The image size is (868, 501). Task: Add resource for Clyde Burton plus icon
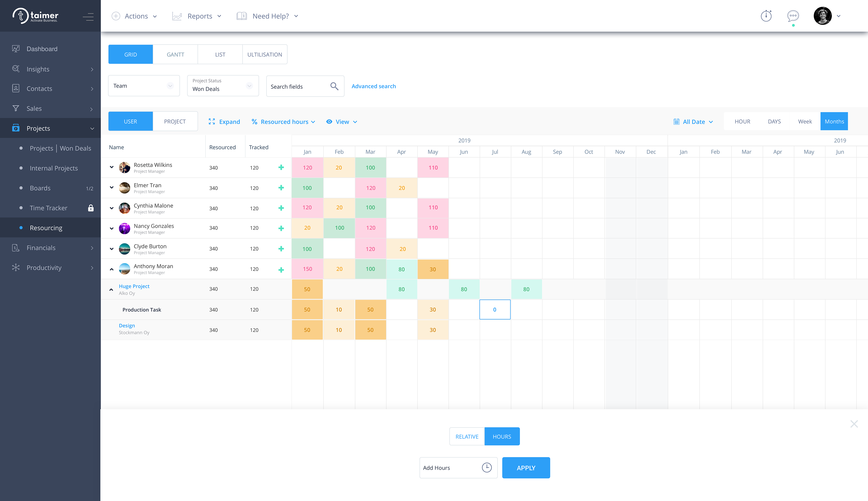281,248
